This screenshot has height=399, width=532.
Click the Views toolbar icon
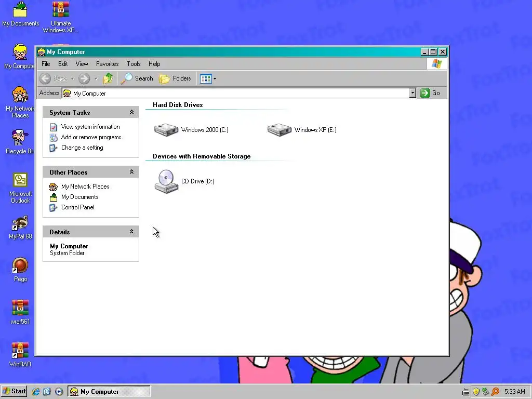[x=206, y=79]
